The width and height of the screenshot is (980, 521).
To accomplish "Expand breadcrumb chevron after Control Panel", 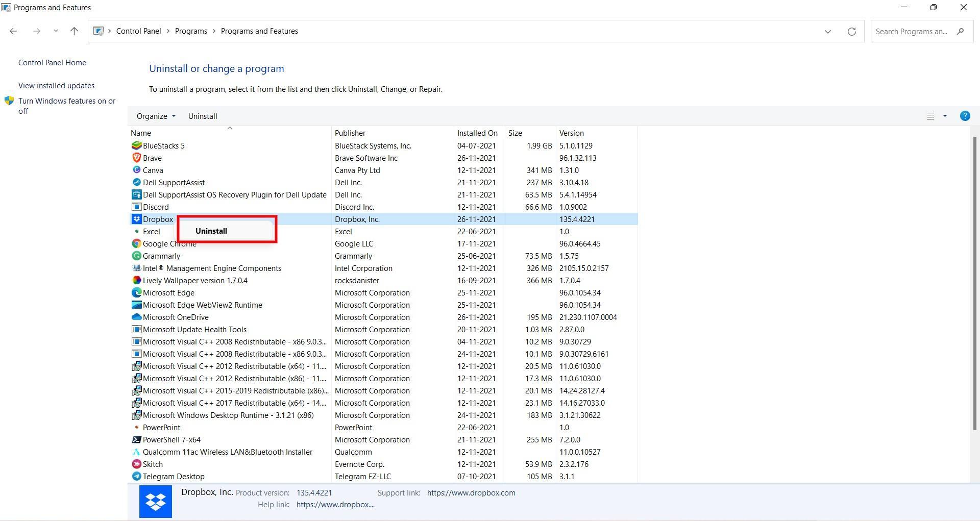I will 168,31.
